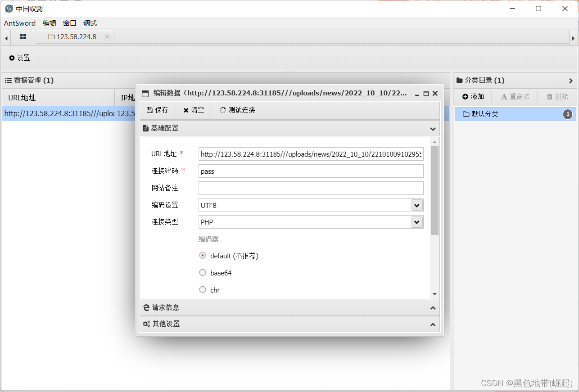The width and height of the screenshot is (579, 392).
Task: Select the 默认分类 category
Action: click(x=515, y=114)
